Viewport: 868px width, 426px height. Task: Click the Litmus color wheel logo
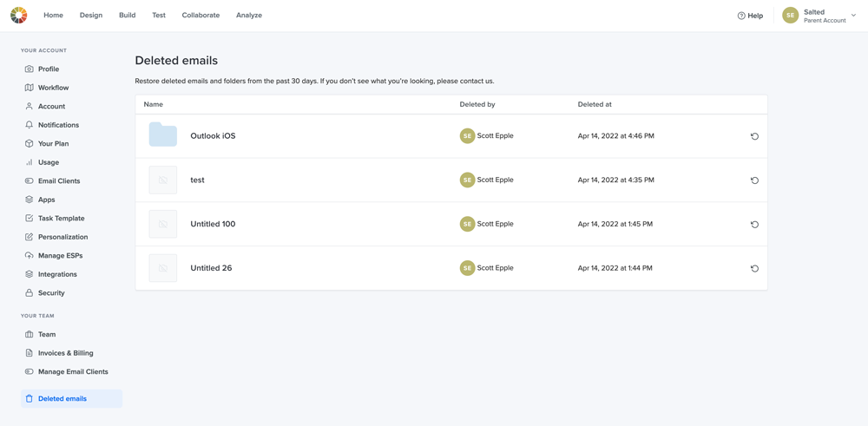click(x=19, y=16)
